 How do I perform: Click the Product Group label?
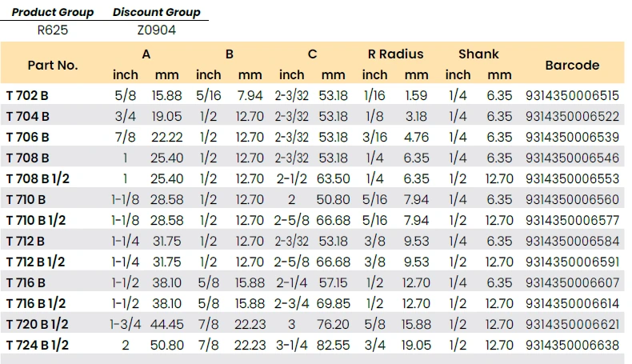click(x=53, y=12)
